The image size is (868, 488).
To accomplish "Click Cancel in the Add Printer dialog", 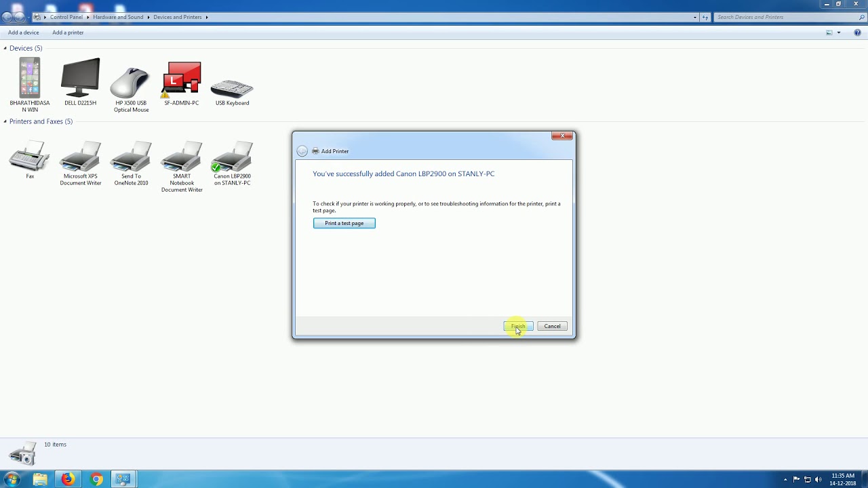I will (x=552, y=326).
